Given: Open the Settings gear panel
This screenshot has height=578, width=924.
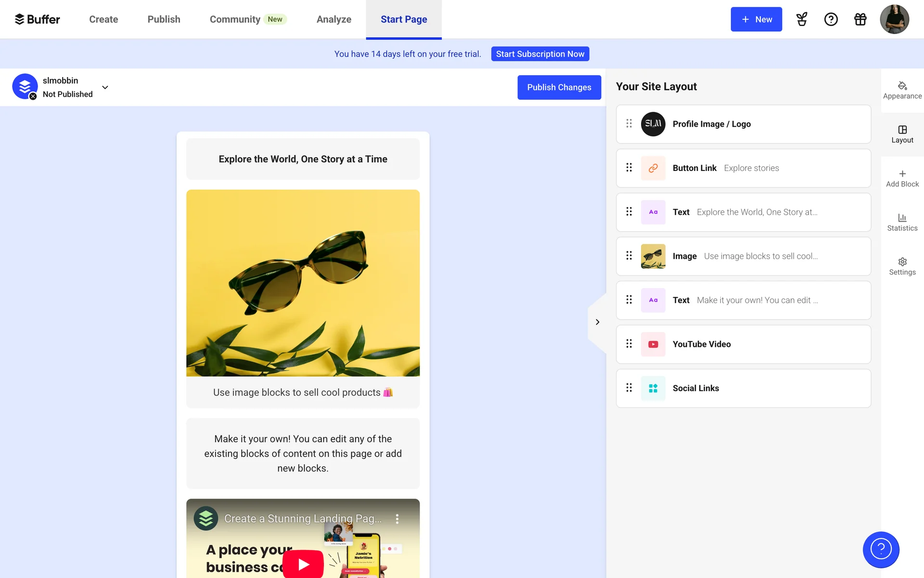Looking at the screenshot, I should 902,266.
